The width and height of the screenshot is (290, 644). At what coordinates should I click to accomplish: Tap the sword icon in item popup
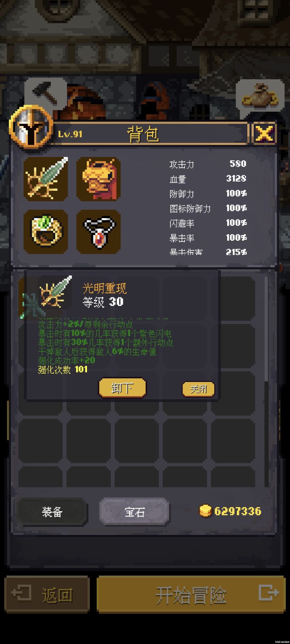coord(55,292)
